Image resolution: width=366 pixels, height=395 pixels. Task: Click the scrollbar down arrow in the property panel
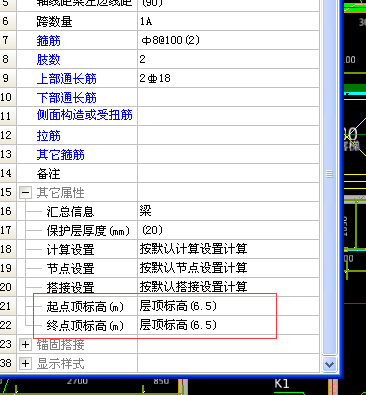329,364
